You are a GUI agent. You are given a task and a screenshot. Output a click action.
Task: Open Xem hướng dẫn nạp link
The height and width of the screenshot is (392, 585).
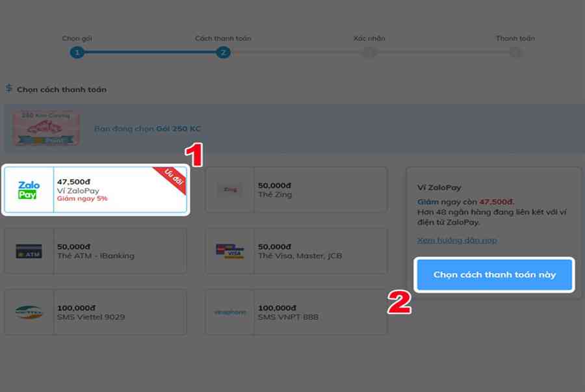[x=457, y=240]
